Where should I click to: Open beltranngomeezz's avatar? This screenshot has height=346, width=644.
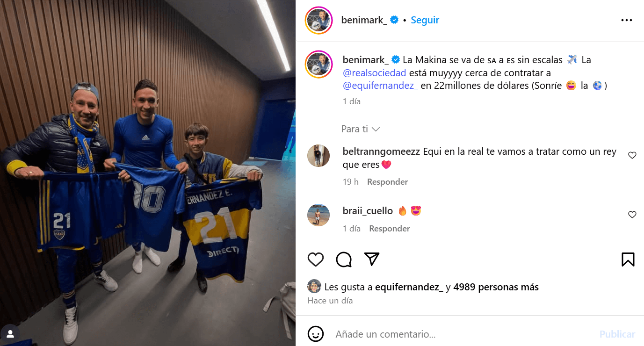tap(318, 156)
